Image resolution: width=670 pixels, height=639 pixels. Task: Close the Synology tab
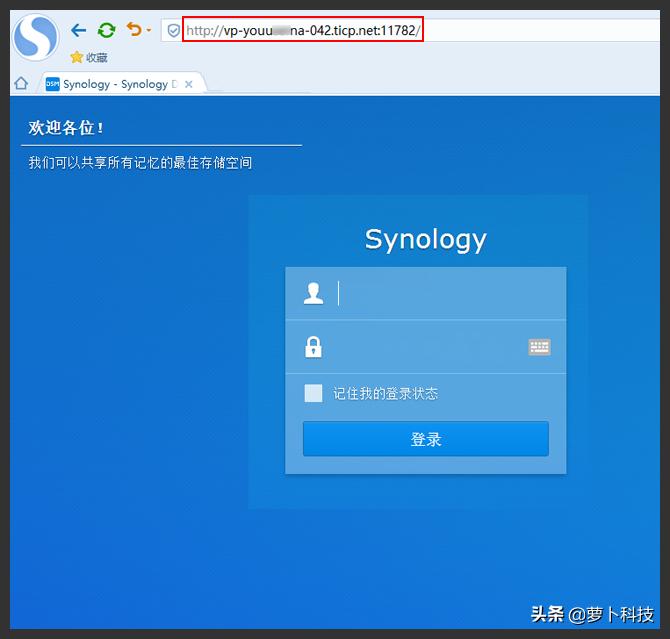[x=188, y=84]
